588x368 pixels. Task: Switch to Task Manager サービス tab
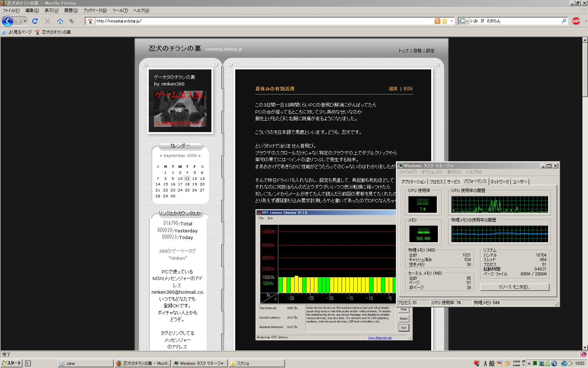click(x=453, y=182)
